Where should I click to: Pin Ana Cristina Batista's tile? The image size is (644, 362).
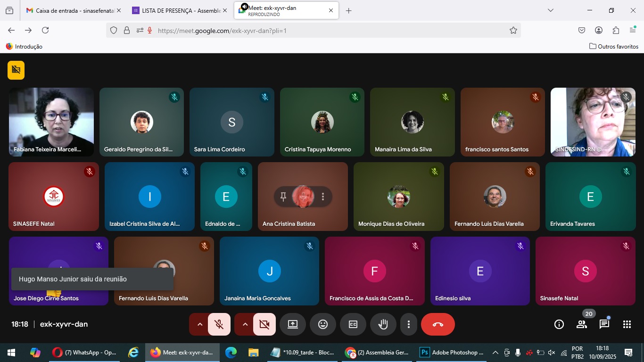click(283, 197)
